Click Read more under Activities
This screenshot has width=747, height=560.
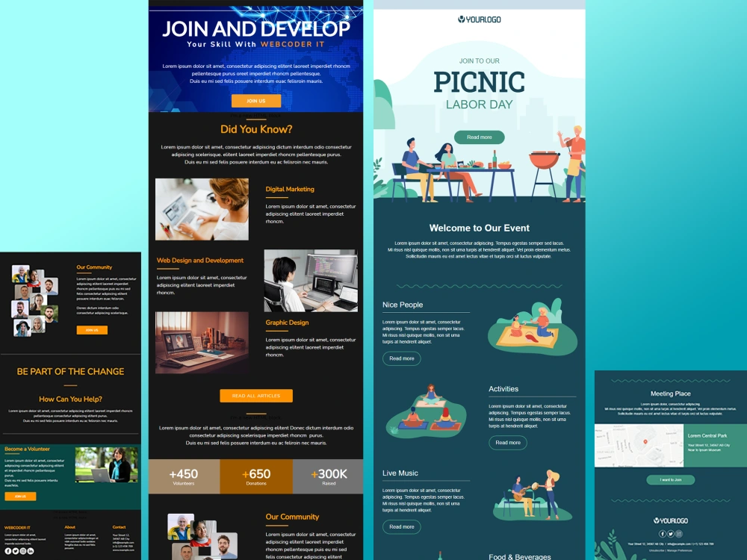coord(508,443)
